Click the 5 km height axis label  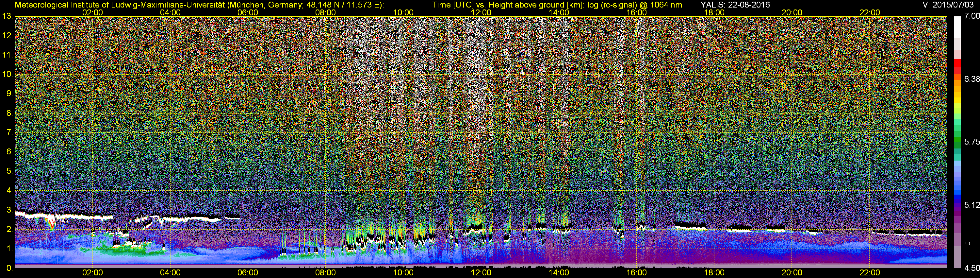pos(9,171)
